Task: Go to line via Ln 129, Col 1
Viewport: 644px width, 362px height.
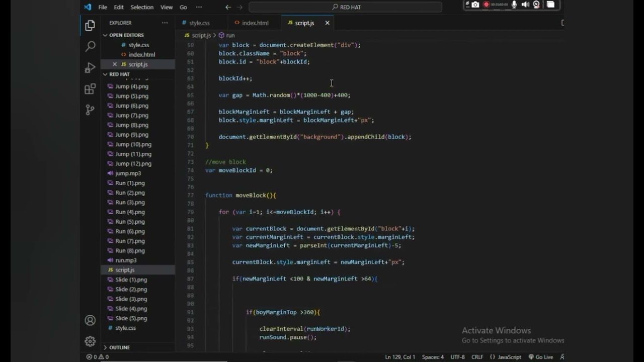Action: pos(400,357)
